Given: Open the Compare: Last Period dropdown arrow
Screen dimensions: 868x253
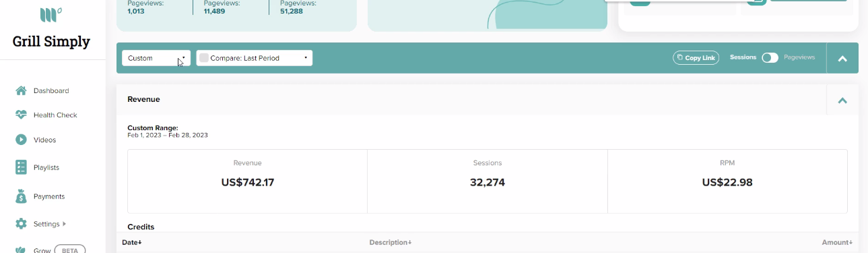Looking at the screenshot, I should click(x=306, y=58).
